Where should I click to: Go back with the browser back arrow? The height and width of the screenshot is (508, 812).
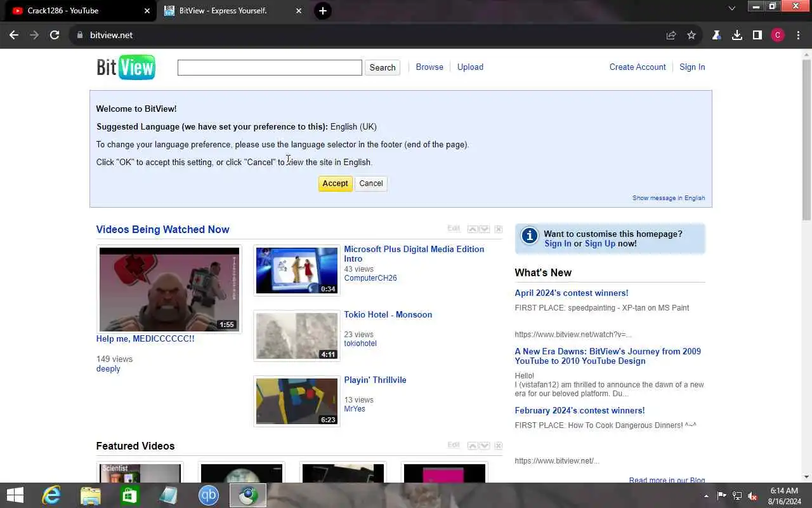(x=14, y=35)
